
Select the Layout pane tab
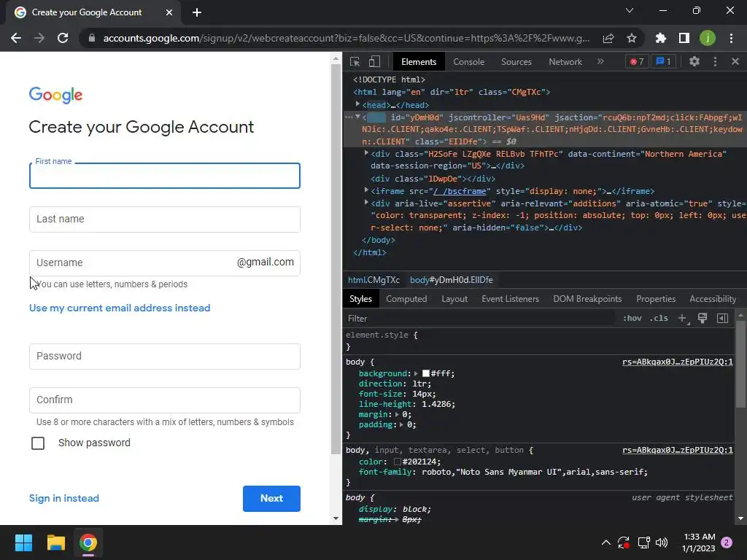click(454, 298)
